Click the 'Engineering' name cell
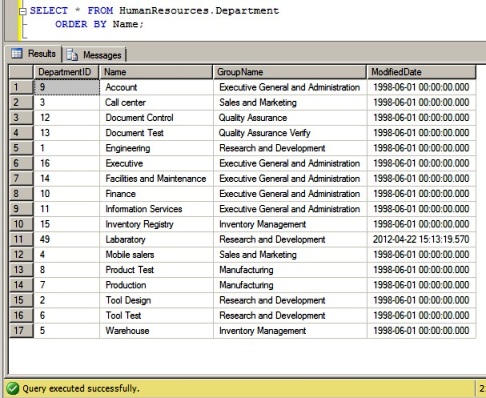Image resolution: width=486 pixels, height=398 pixels. pyautogui.click(x=156, y=148)
